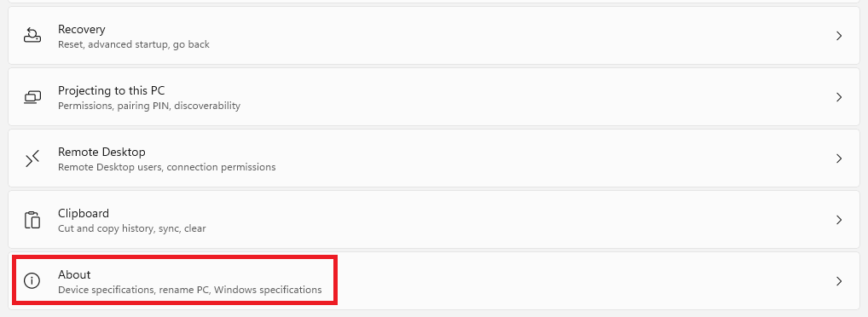Image resolution: width=868 pixels, height=317 pixels.
Task: Open Remote Desktop via its chevron arrow
Action: [839, 158]
